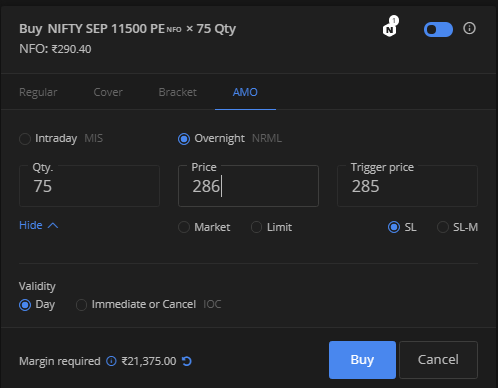Image resolution: width=498 pixels, height=388 pixels.
Task: Click the info icon beside the toggle
Action: [469, 28]
